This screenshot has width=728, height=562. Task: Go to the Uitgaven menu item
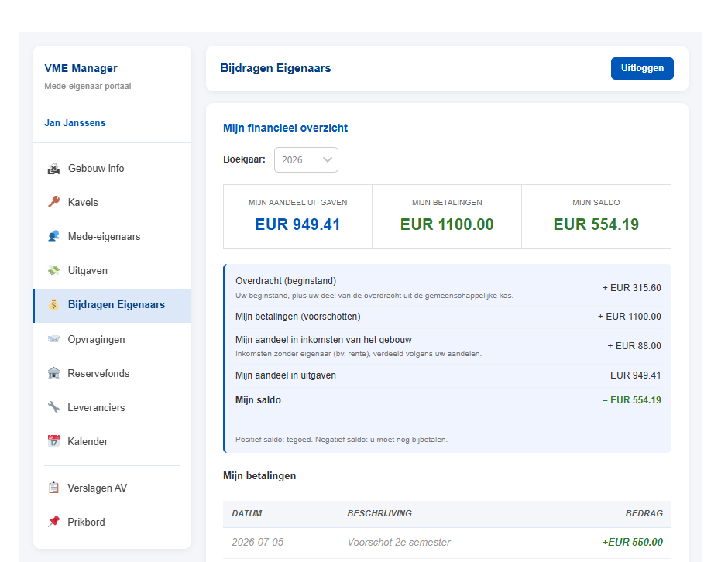(x=112, y=271)
